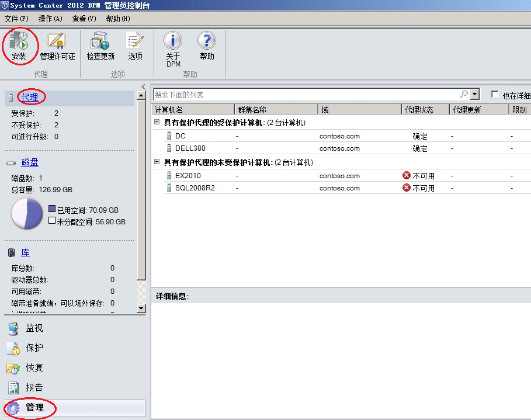Click the 已用空间 blue legend swatch
531x420 pixels.
[52, 209]
